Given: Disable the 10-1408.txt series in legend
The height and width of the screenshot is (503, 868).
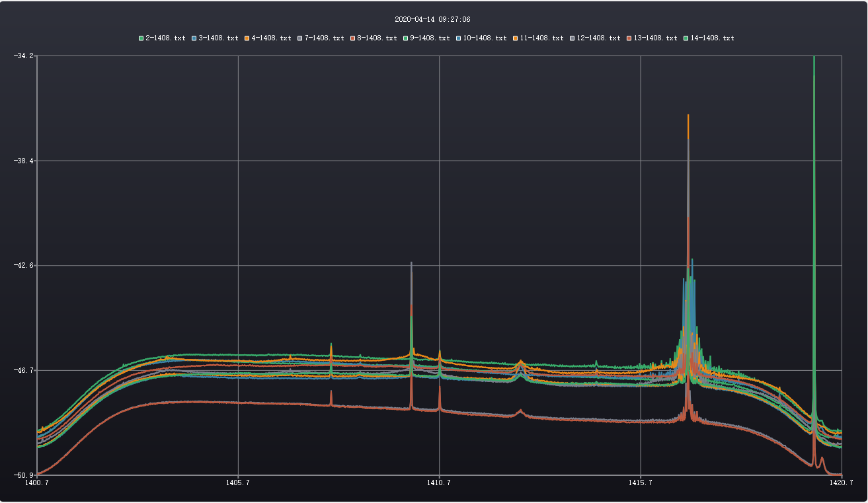Looking at the screenshot, I should [484, 38].
